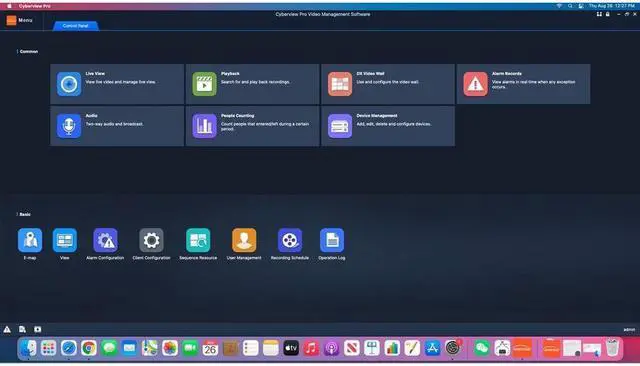Open the Alarm Records module
The height and width of the screenshot is (366, 640).
click(x=524, y=84)
